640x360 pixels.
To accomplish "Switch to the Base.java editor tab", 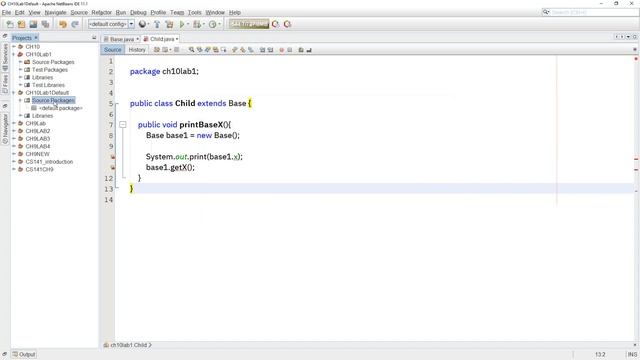I will 122,39.
